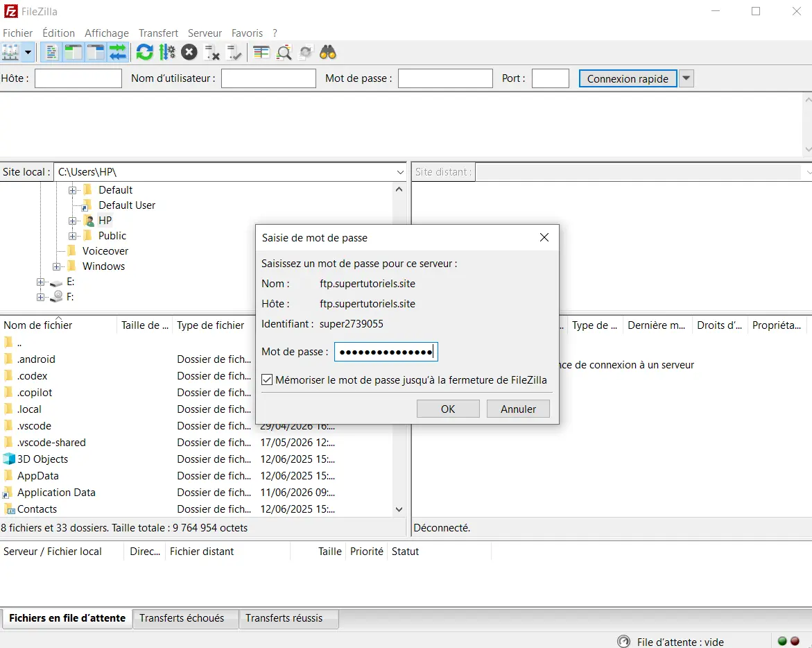Image resolution: width=812 pixels, height=648 pixels.
Task: Toggle Mémoriser le mot de passe checkbox
Action: pyautogui.click(x=267, y=380)
